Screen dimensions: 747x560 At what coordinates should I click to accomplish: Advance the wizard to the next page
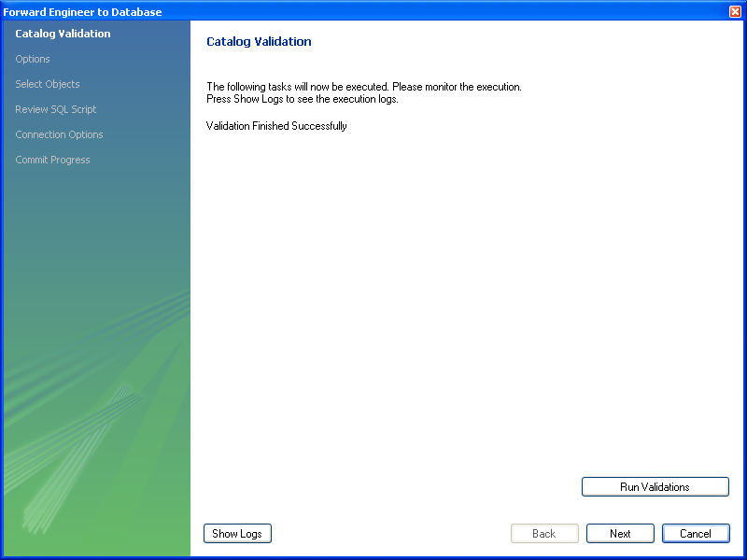[x=620, y=533]
